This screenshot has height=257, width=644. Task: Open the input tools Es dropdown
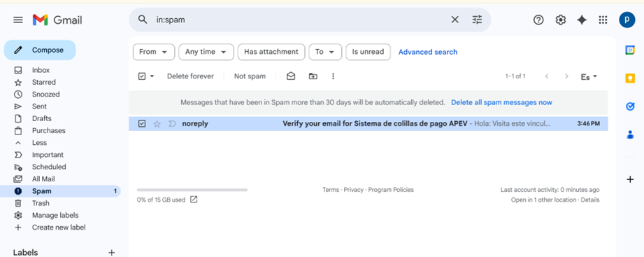tap(589, 76)
